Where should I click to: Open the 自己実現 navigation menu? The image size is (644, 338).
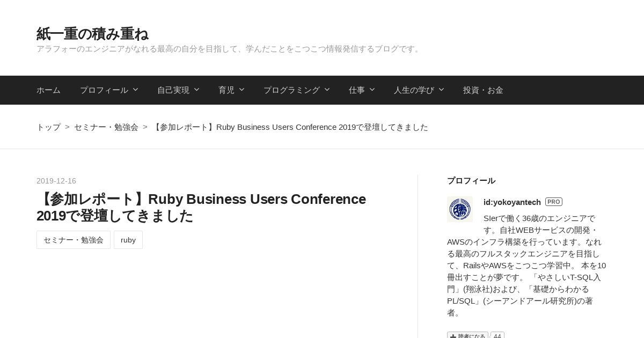tap(173, 90)
